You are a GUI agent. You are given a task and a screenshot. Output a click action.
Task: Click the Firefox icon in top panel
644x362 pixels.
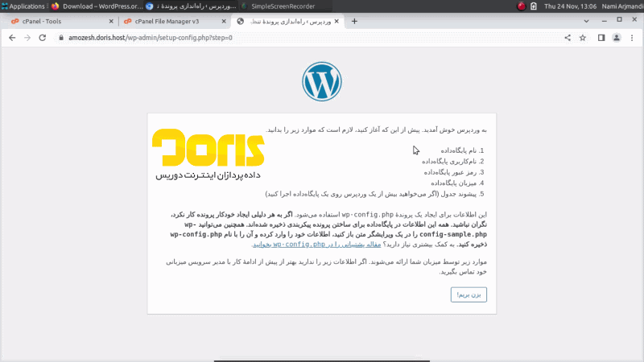pos(55,6)
